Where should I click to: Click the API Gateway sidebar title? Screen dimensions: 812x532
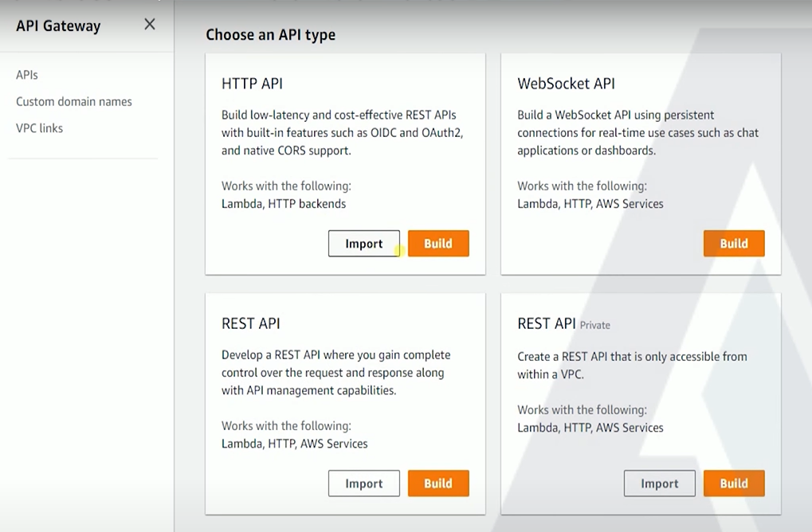[58, 25]
